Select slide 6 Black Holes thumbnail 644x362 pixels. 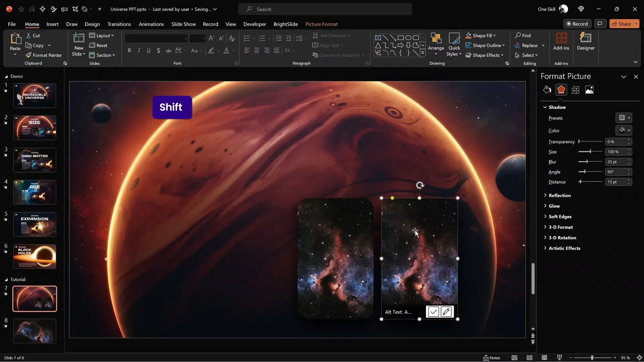(35, 256)
